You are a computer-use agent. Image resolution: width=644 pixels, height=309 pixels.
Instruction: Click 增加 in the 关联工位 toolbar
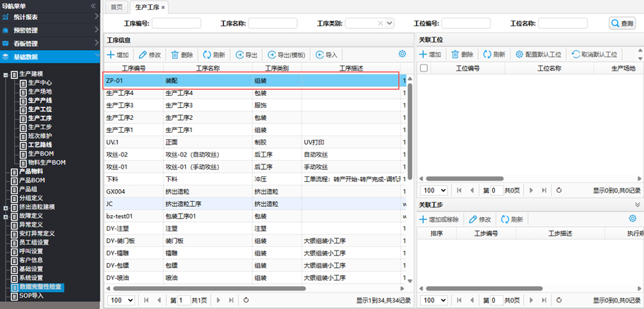pyautogui.click(x=430, y=54)
